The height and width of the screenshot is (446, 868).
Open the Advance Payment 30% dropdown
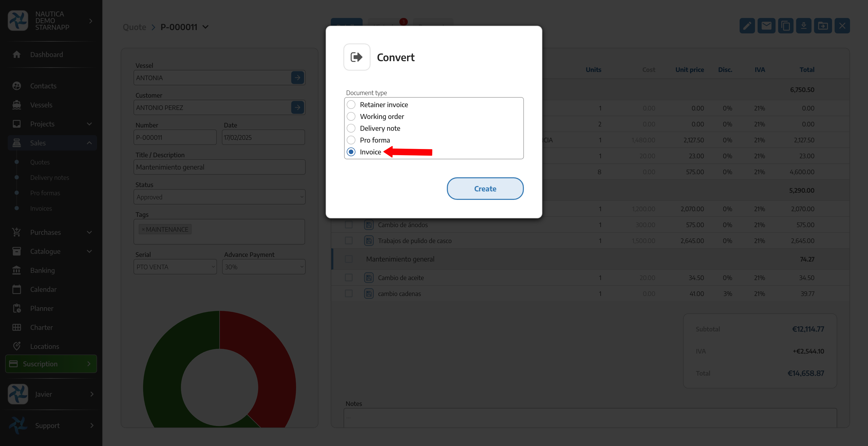(x=263, y=267)
